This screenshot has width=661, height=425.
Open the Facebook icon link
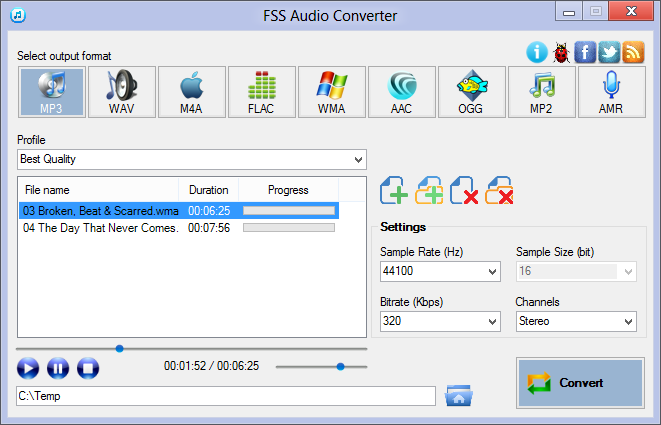tap(585, 51)
